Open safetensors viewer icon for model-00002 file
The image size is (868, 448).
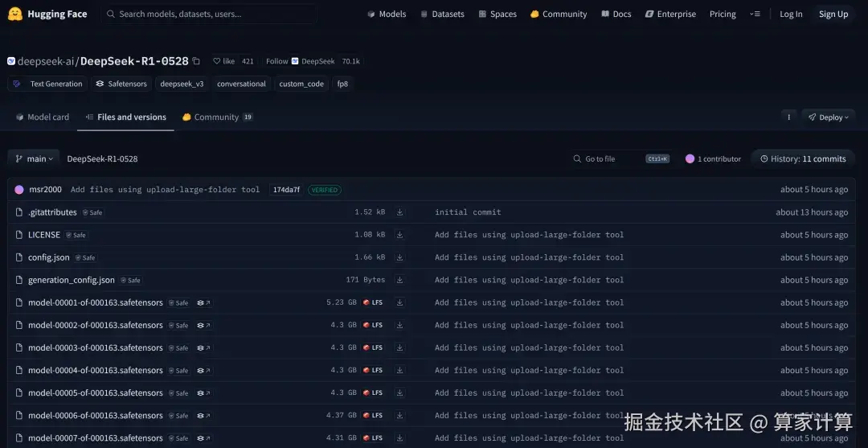(203, 326)
